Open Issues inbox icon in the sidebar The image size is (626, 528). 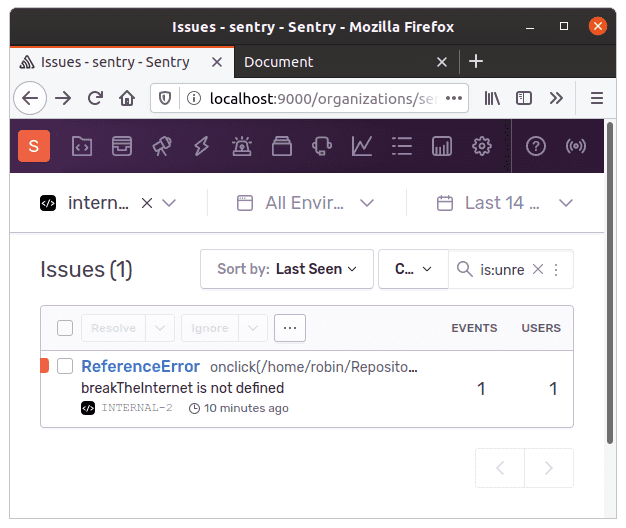click(x=122, y=146)
